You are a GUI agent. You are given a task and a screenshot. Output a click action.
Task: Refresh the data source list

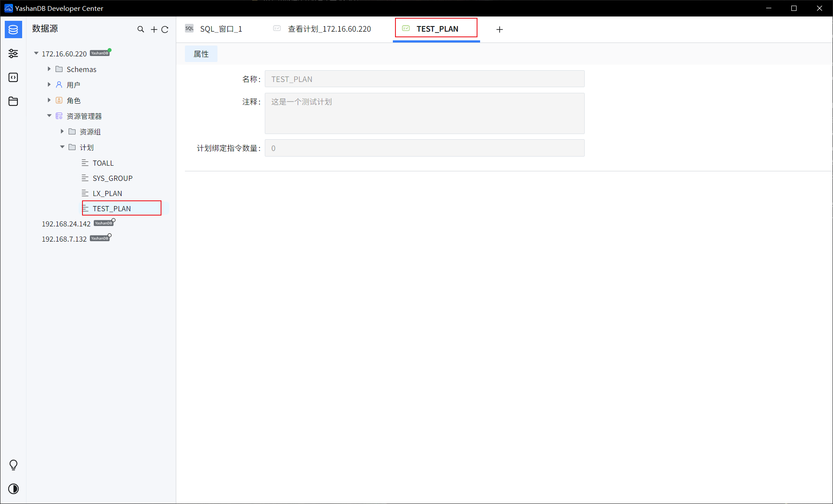pos(165,29)
